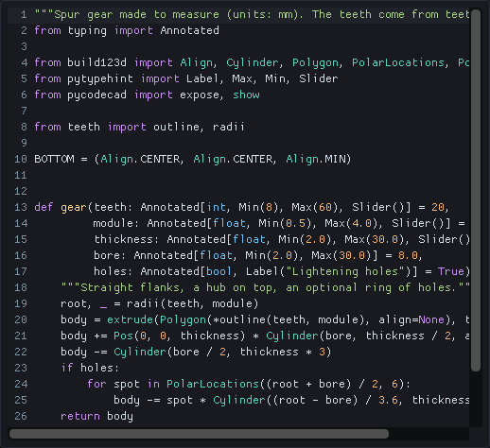Click default value '8.0' for bore
This screenshot has width=490, height=448.
click(x=408, y=255)
